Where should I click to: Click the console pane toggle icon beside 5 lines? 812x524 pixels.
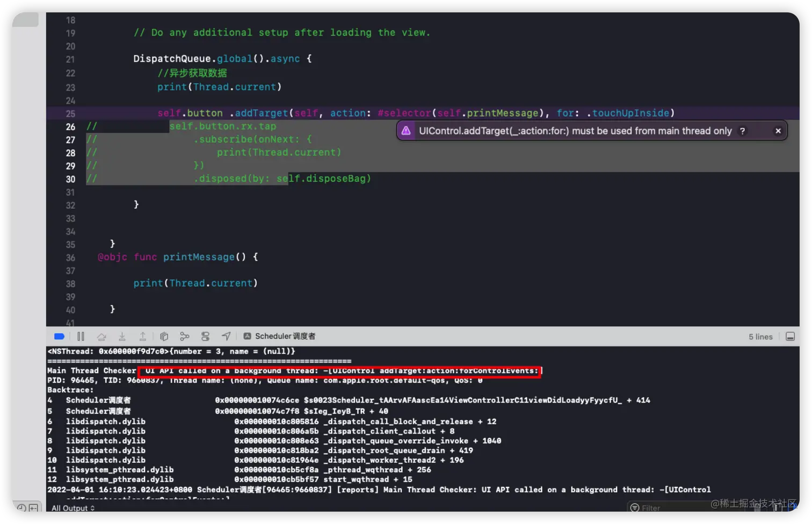coord(790,336)
